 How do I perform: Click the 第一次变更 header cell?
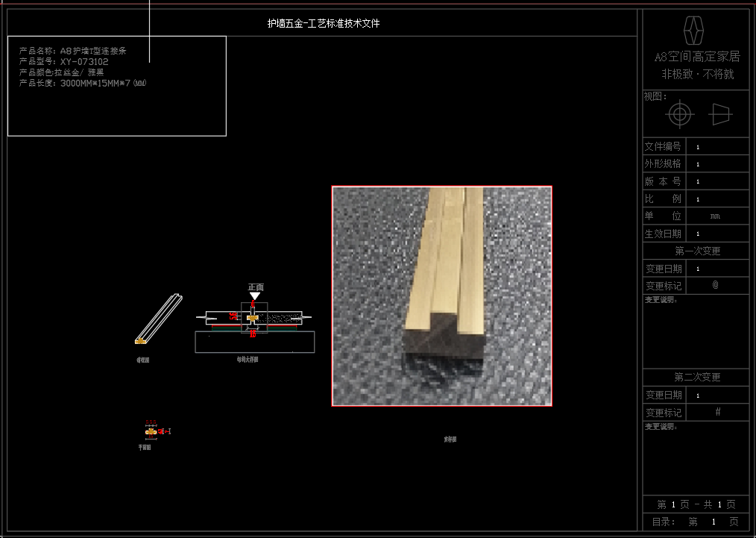click(696, 251)
